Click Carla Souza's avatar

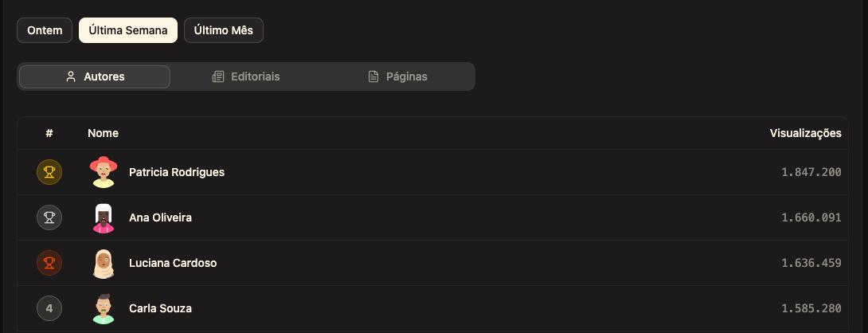click(104, 308)
